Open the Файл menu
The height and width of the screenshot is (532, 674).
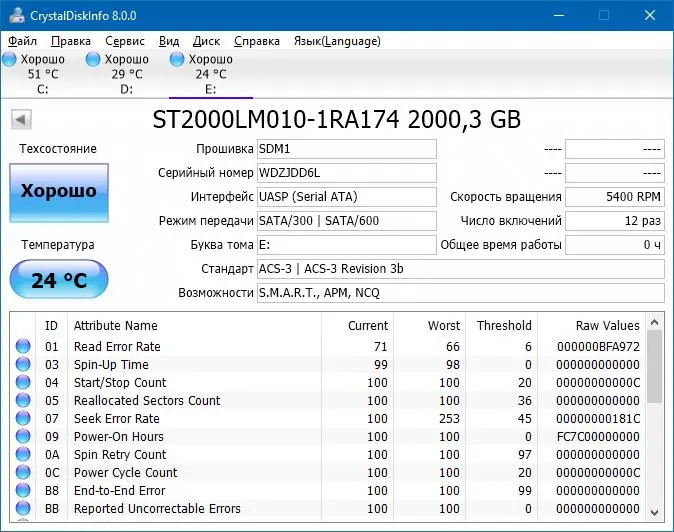22,41
